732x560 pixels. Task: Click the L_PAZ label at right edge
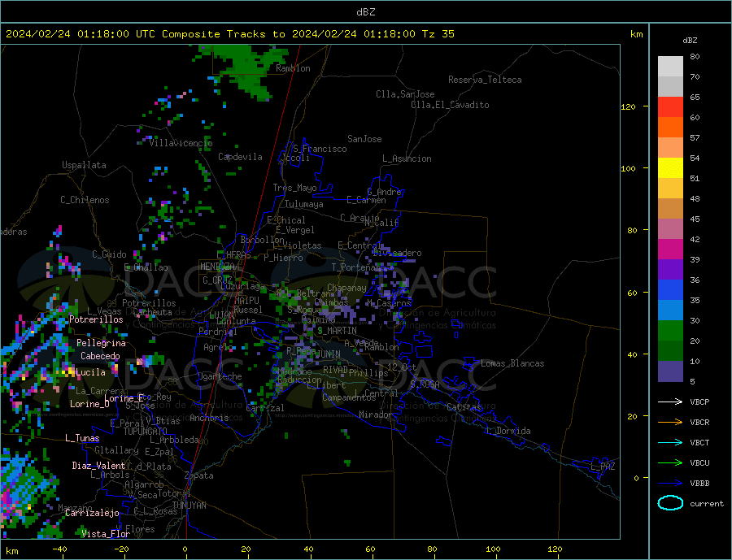tap(603, 467)
